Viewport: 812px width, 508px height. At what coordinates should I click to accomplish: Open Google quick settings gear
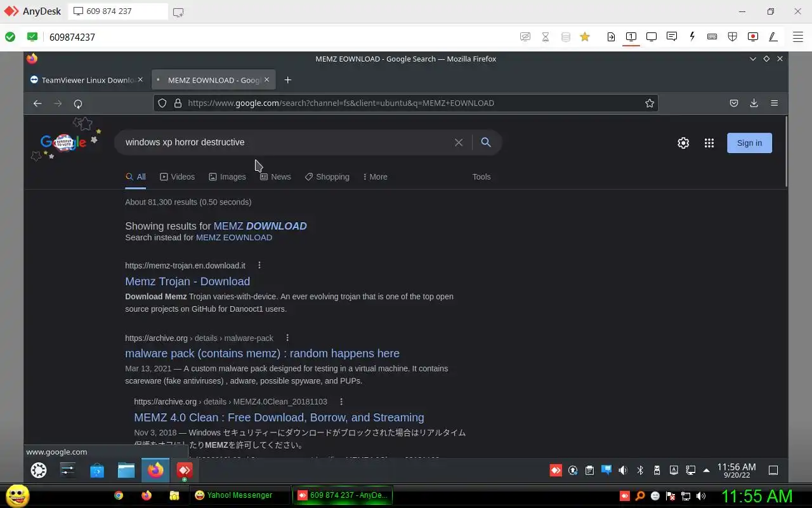(x=683, y=143)
